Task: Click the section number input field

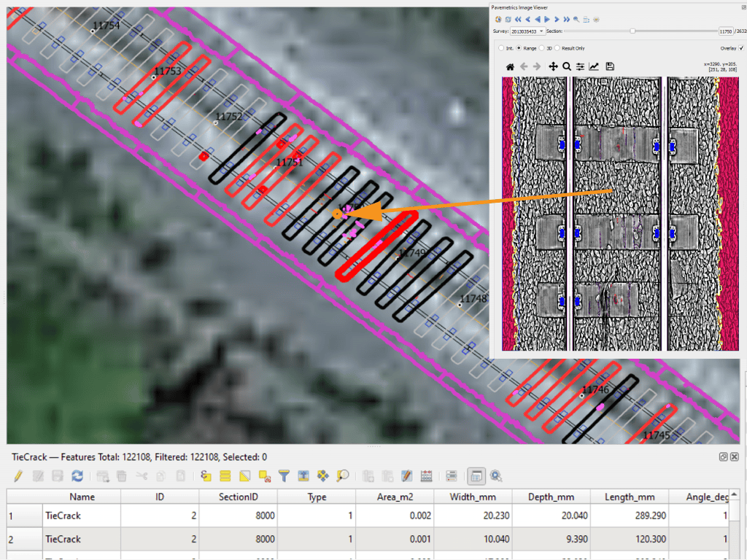Action: (x=726, y=31)
